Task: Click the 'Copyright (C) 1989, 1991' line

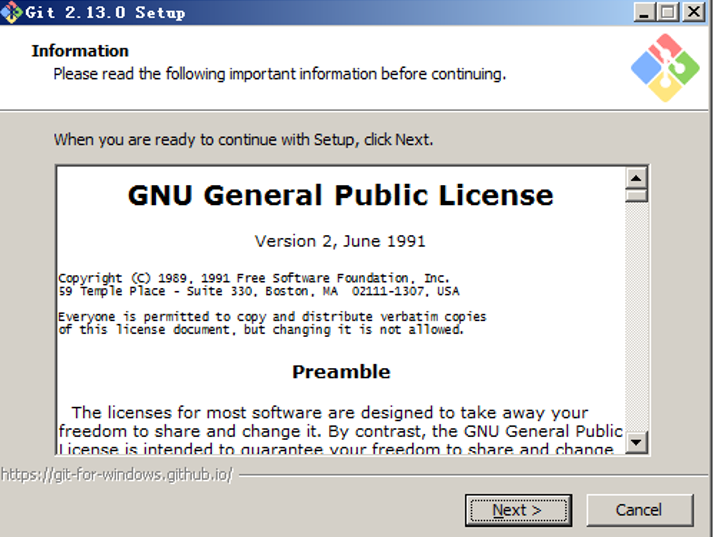Action: (x=254, y=278)
